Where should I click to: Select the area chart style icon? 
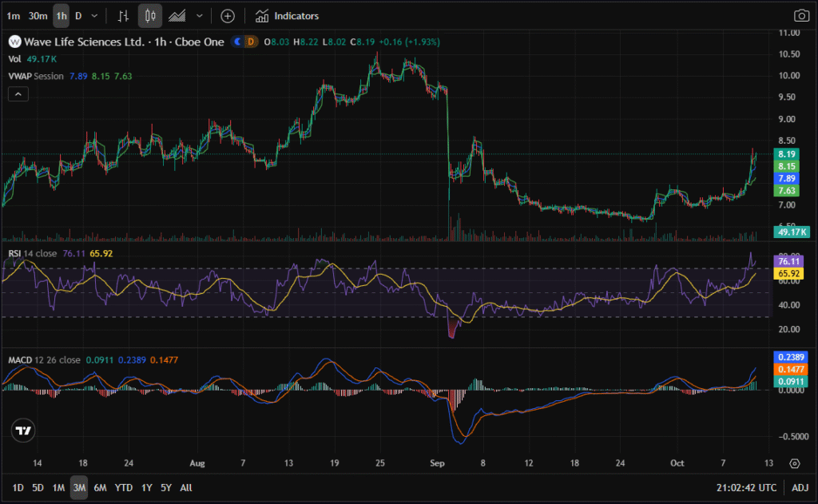pyautogui.click(x=178, y=15)
